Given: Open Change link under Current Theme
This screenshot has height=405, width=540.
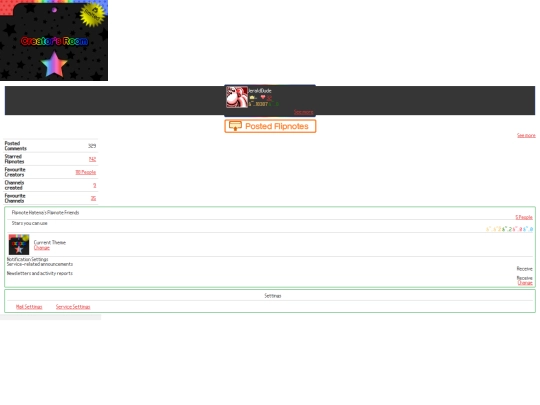Looking at the screenshot, I should pos(42,248).
